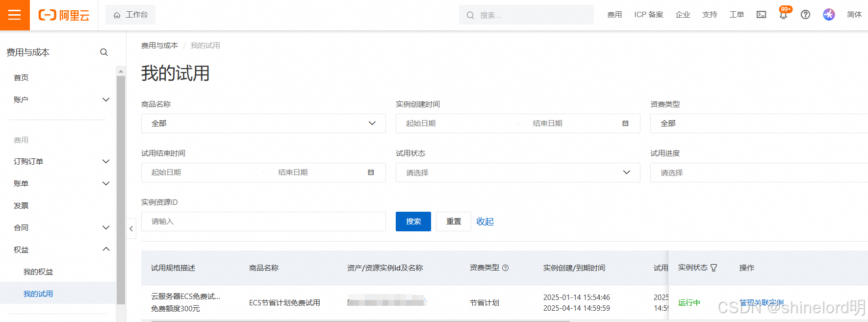This screenshot has width=868, height=322.
Task: Open notifications bell with 99+ badge
Action: (783, 15)
